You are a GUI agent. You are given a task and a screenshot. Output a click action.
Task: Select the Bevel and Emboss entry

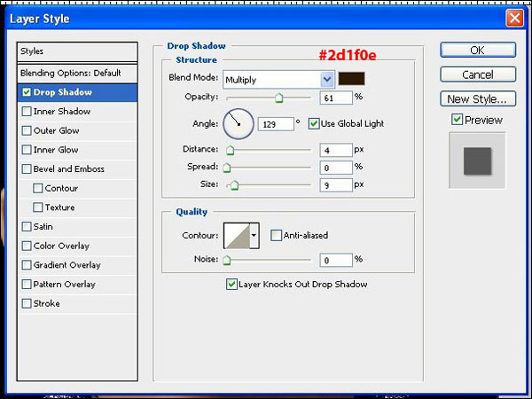pos(68,169)
